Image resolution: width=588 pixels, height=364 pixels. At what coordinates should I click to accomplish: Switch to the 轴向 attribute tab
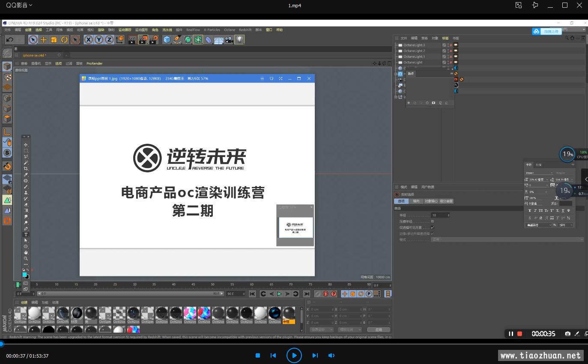point(416,201)
